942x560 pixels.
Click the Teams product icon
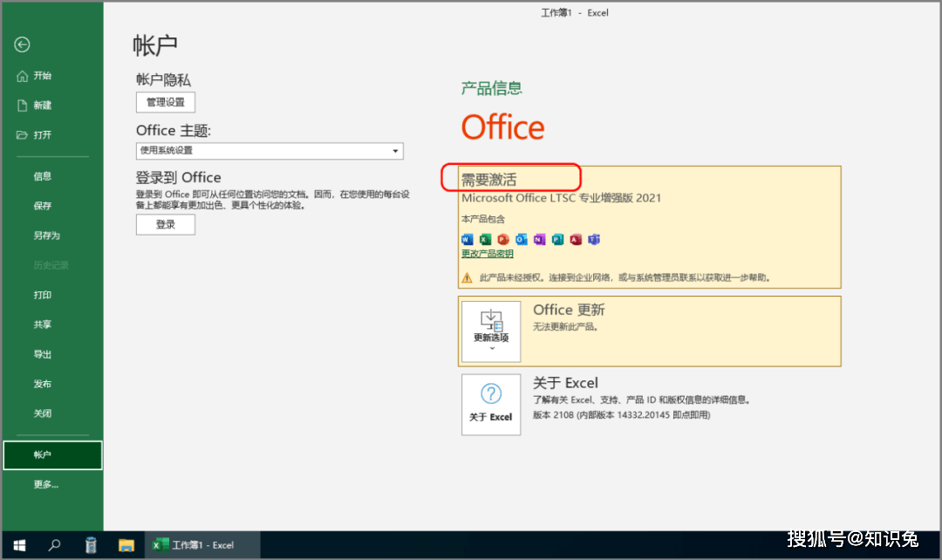click(594, 240)
